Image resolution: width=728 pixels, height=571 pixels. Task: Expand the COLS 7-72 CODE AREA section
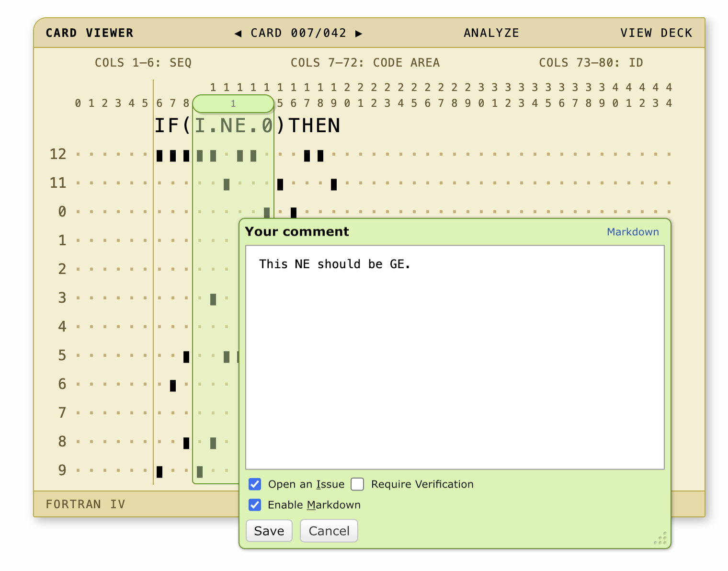365,62
